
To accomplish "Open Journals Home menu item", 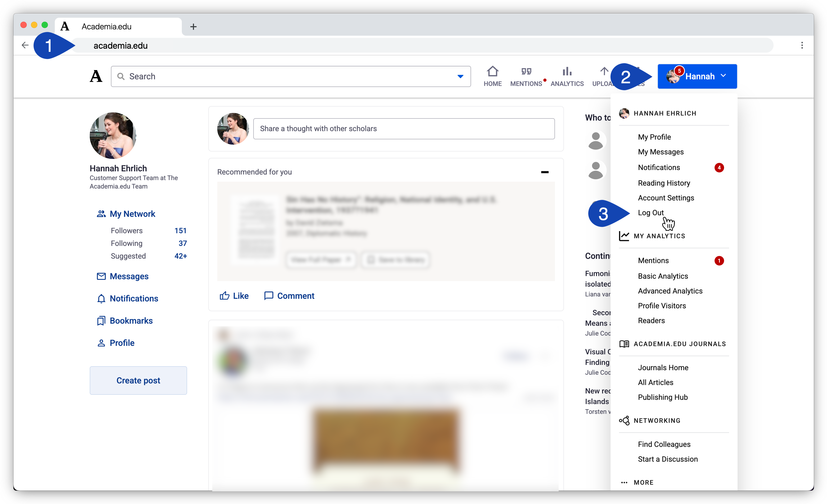I will 663,368.
